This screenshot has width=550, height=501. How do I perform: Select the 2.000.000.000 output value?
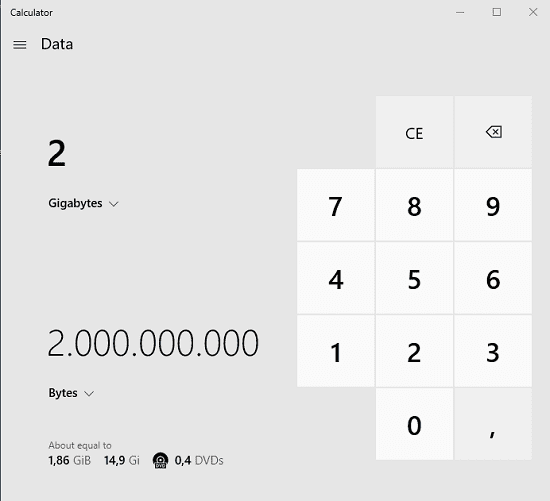tap(153, 343)
